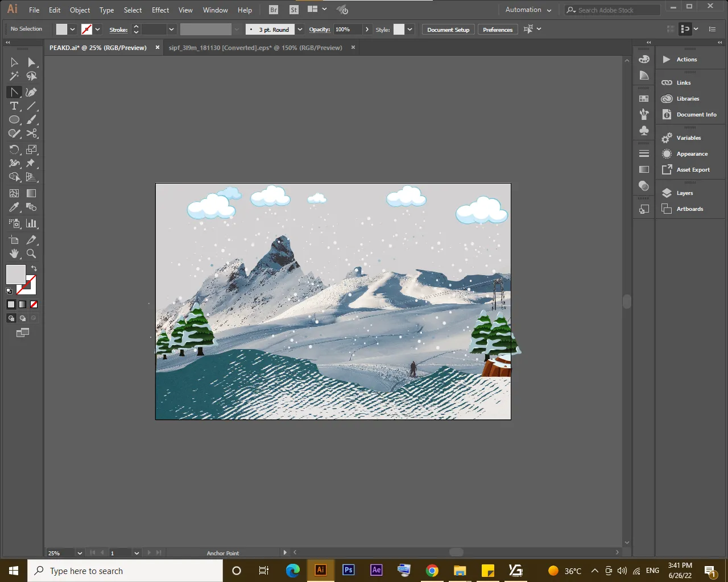Enable Draw Normal mode
The height and width of the screenshot is (582, 728).
point(11,318)
